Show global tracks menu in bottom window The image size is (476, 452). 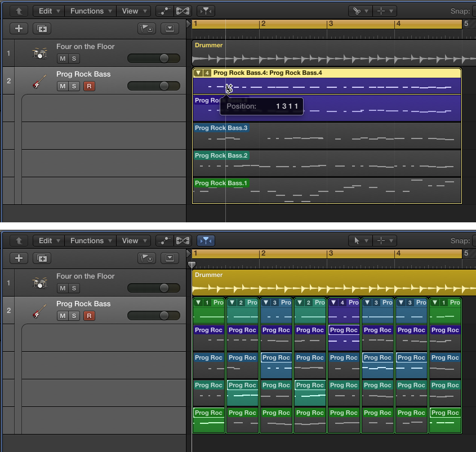coord(170,258)
